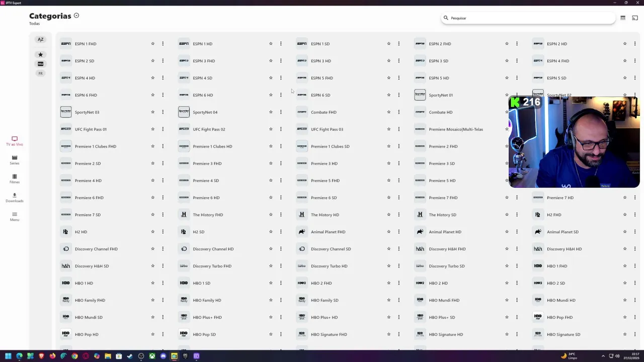Image resolution: width=644 pixels, height=362 pixels.
Task: Click the Pesquisar search field
Action: coord(528,18)
